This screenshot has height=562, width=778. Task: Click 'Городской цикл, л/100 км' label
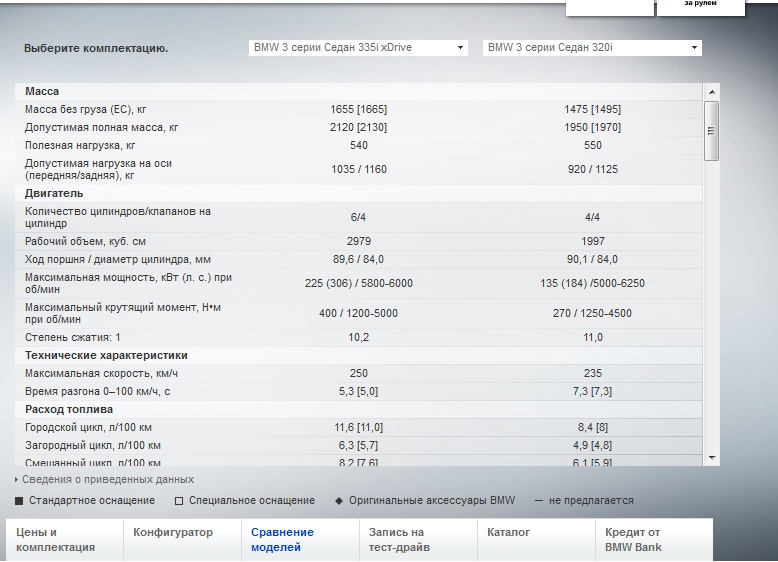pos(88,428)
